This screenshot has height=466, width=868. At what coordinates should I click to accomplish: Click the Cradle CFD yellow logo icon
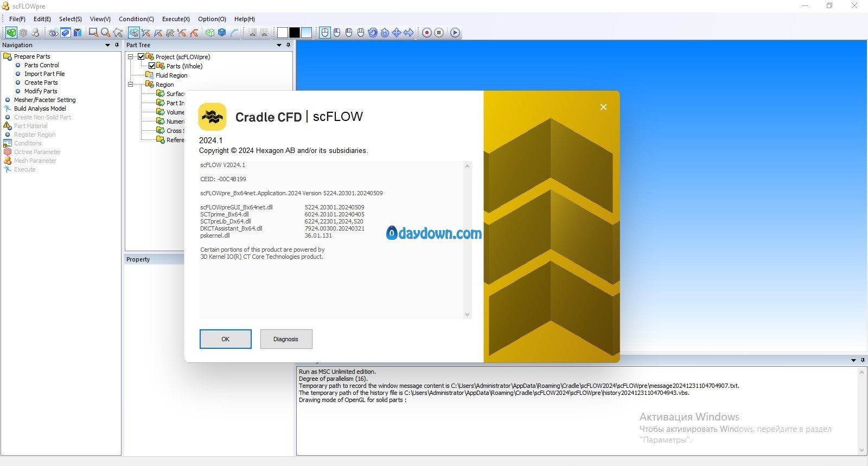tap(212, 117)
